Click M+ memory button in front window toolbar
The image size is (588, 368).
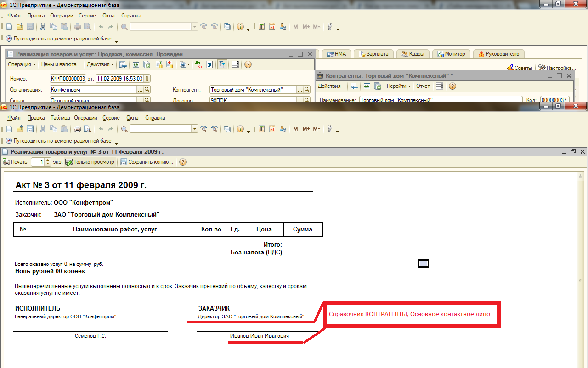pos(306,129)
